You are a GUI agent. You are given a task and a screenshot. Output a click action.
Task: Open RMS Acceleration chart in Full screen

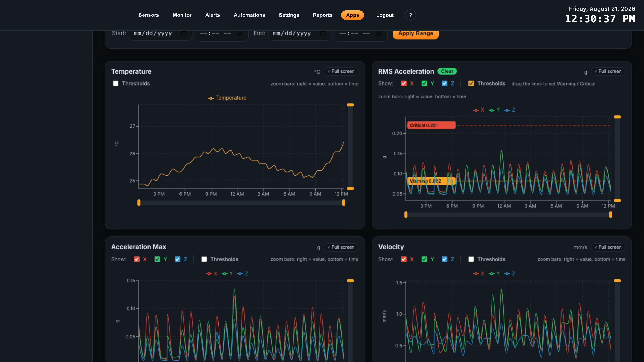[x=608, y=71]
